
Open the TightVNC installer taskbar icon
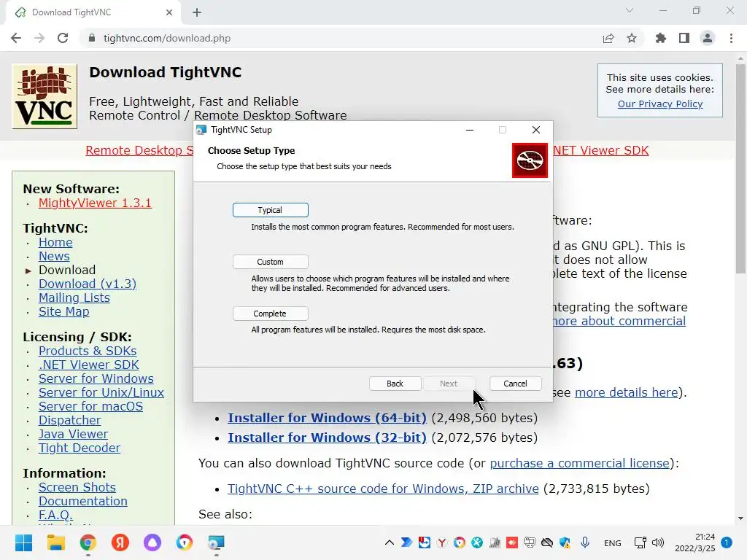coord(216,542)
